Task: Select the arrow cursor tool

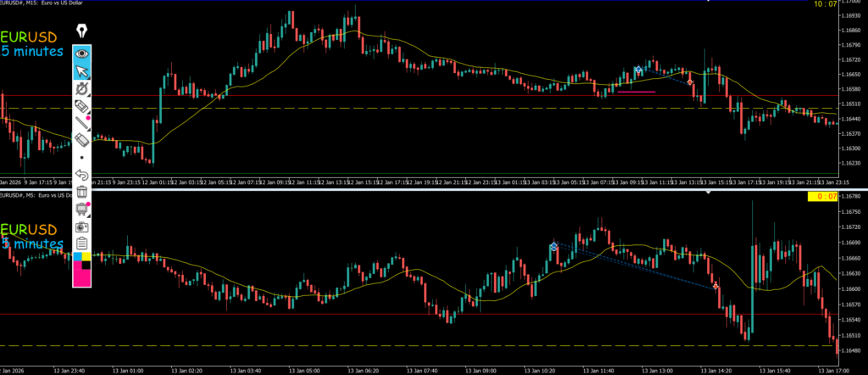Action: click(x=82, y=70)
